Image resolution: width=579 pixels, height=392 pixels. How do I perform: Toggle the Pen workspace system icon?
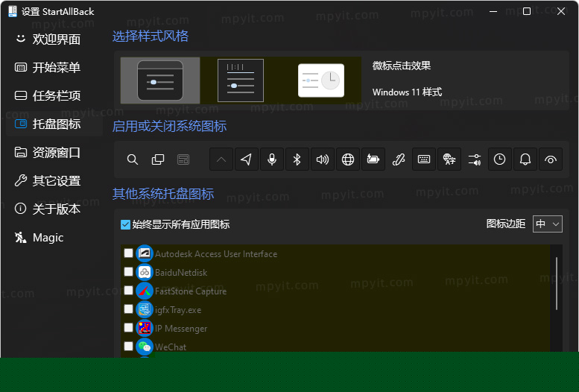(399, 159)
